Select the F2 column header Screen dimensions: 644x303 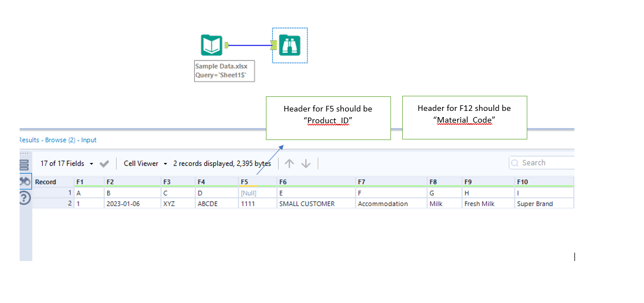pyautogui.click(x=132, y=182)
